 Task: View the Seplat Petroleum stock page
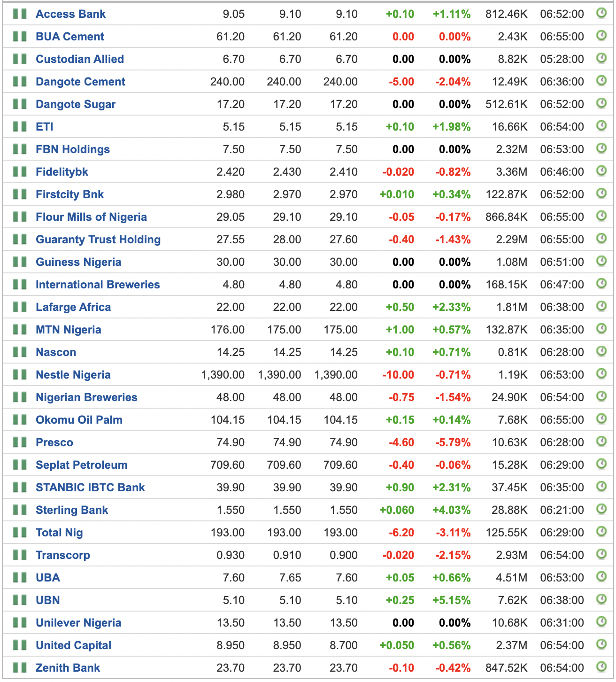82,465
